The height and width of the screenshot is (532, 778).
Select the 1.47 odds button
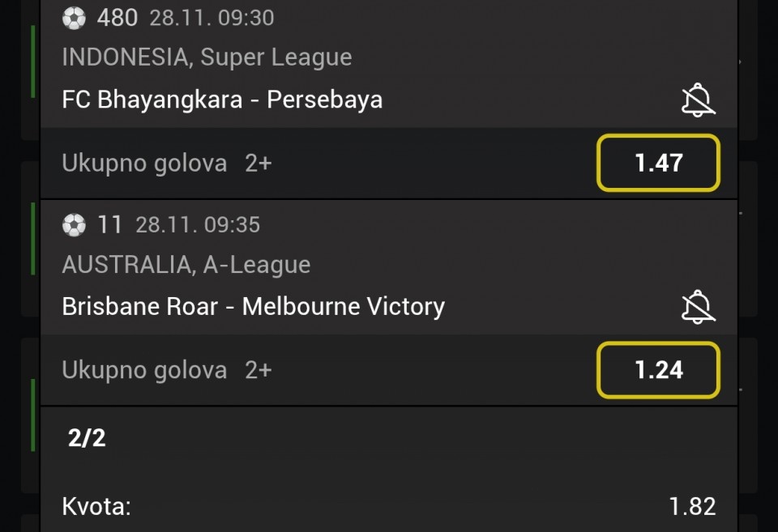point(658,163)
